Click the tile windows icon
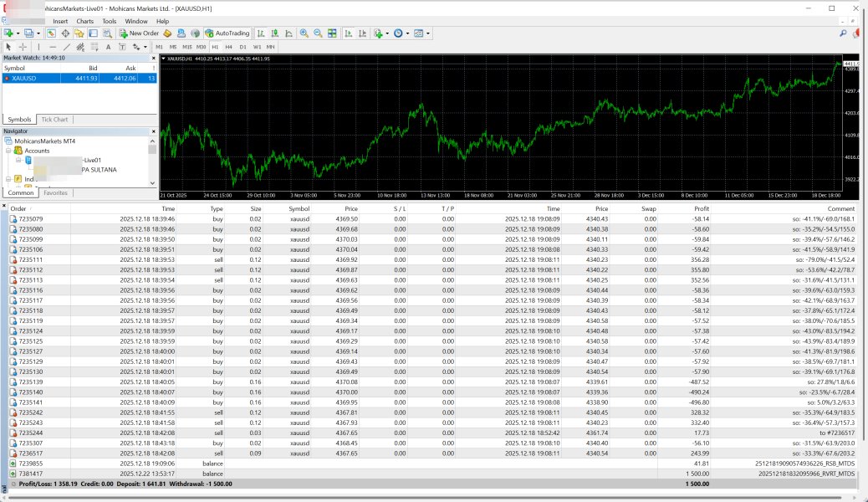Viewport: 868px width, 502px height. click(332, 33)
